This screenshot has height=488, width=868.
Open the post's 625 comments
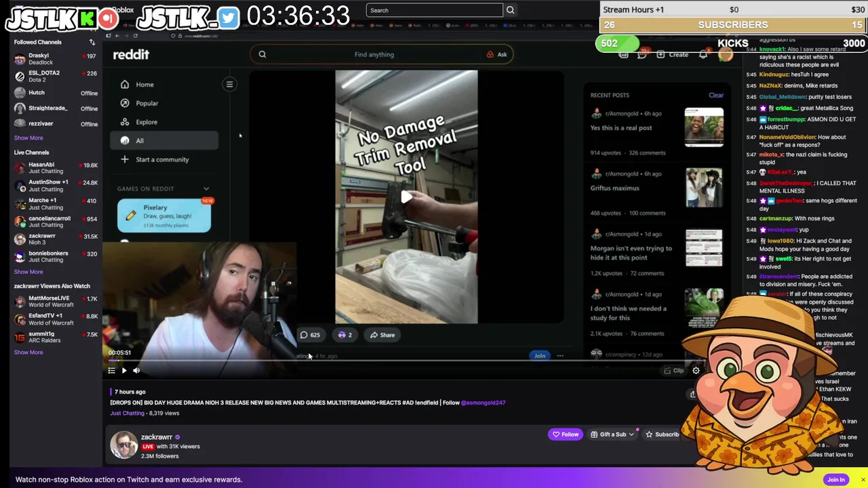click(x=310, y=335)
